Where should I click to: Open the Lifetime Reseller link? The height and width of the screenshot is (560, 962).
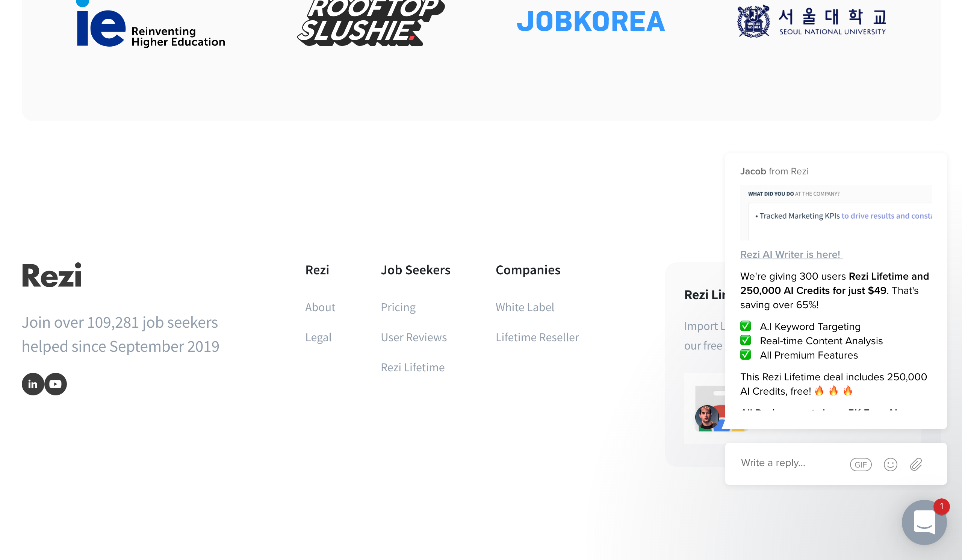(x=537, y=338)
